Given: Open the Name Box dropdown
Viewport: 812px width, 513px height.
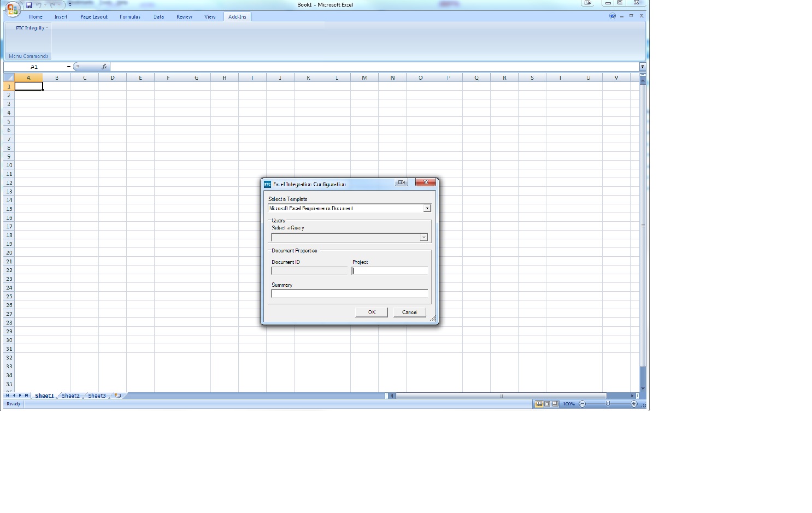Looking at the screenshot, I should pos(68,67).
